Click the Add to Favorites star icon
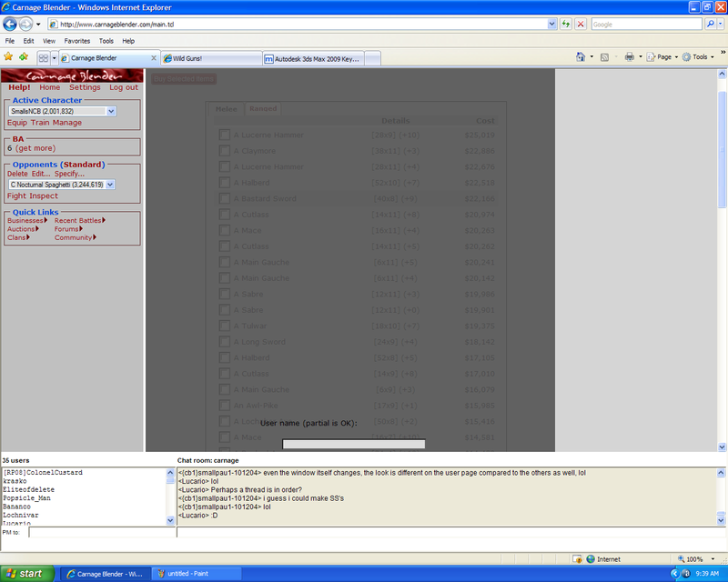The image size is (728, 582). click(24, 57)
